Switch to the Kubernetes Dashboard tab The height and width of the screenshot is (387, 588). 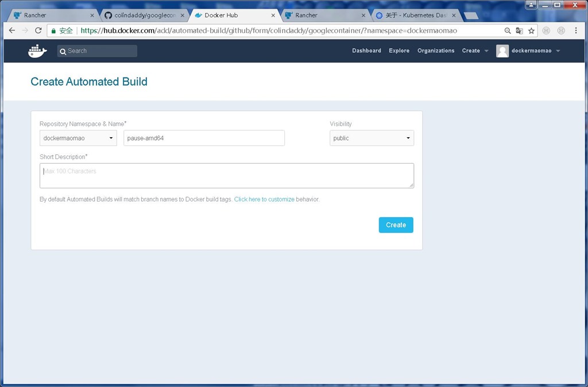416,16
